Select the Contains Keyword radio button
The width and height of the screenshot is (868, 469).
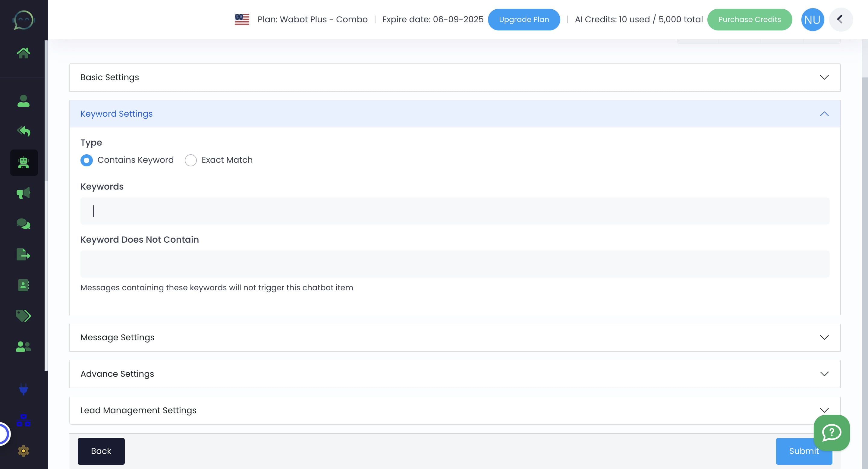[86, 160]
